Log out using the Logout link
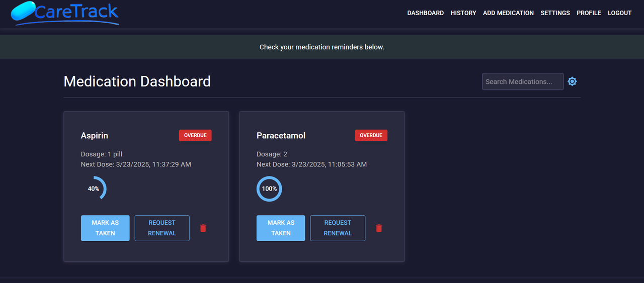Viewport: 644px width, 283px height. 620,13
